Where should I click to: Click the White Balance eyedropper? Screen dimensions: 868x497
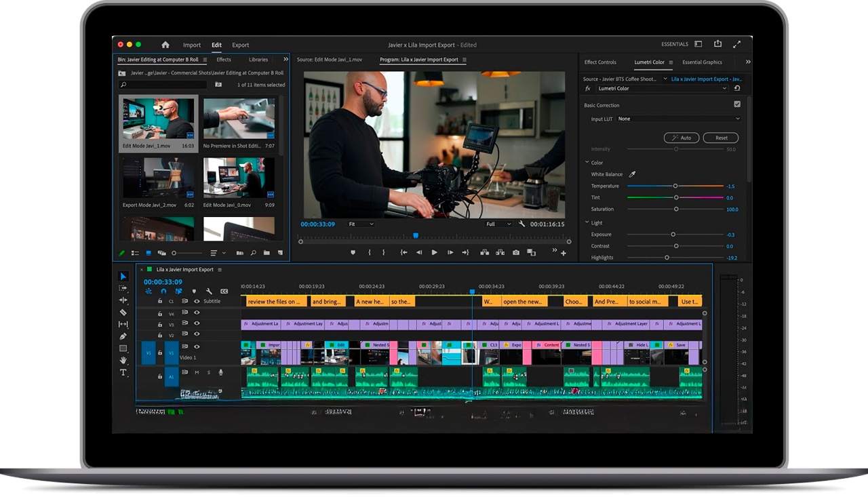[632, 174]
